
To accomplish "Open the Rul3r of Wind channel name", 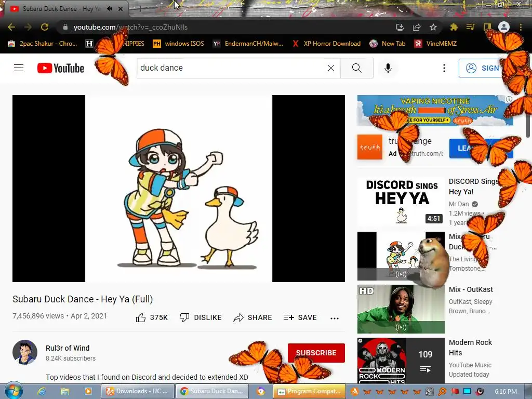I will pyautogui.click(x=68, y=348).
